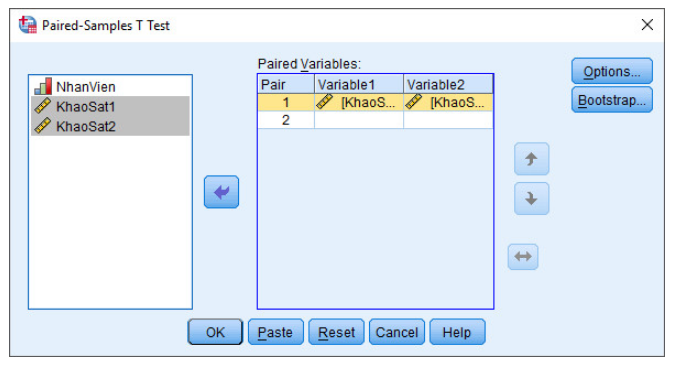Screen dimensions: 681x373
Task: Click the ruler icon beside KhaoSat2
Action: 43,126
